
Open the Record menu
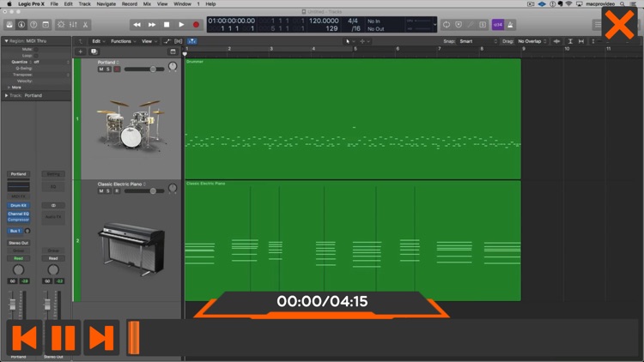click(130, 3)
